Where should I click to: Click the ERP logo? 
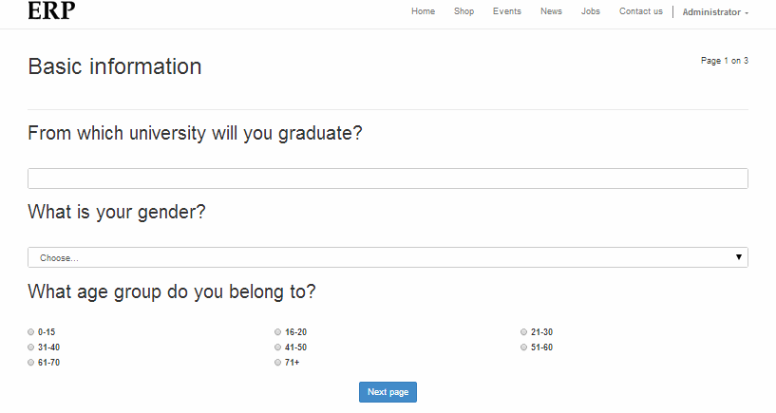click(51, 10)
